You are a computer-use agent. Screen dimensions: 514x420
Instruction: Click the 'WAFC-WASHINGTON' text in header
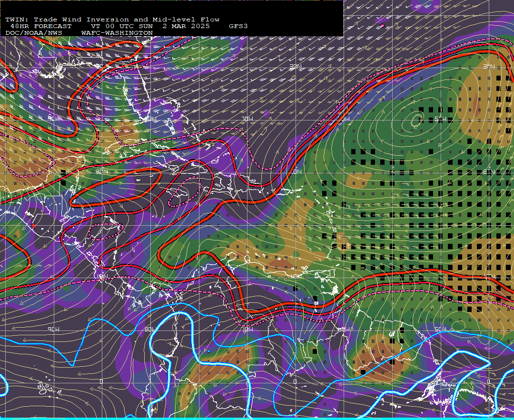click(x=117, y=33)
